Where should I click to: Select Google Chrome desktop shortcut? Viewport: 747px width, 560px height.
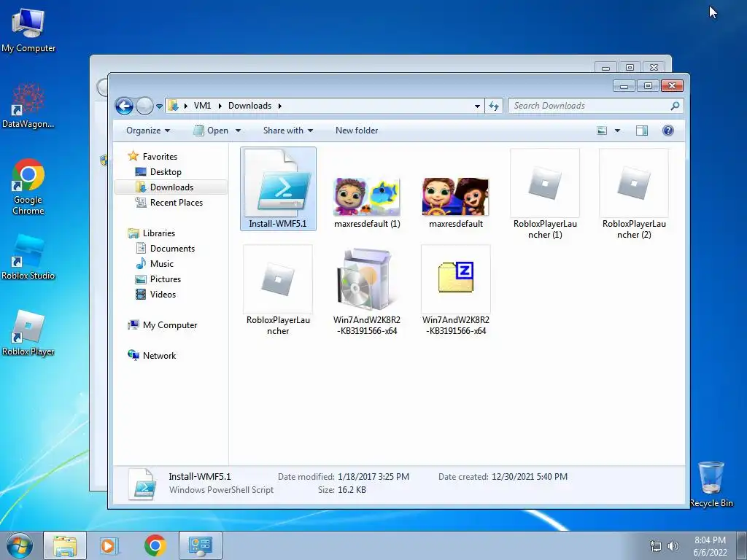coord(28,187)
